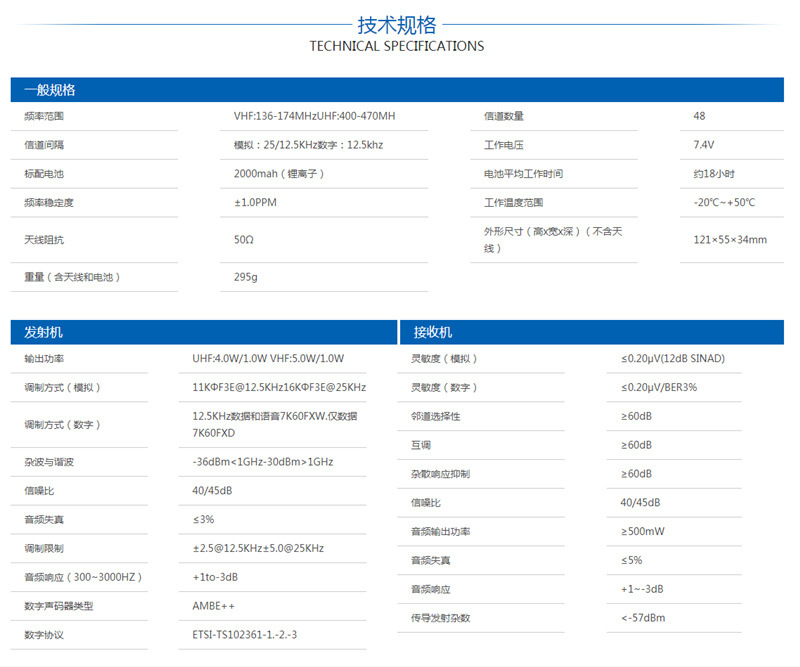
Task: Click the 频率稳定度 label
Action: coord(48,203)
